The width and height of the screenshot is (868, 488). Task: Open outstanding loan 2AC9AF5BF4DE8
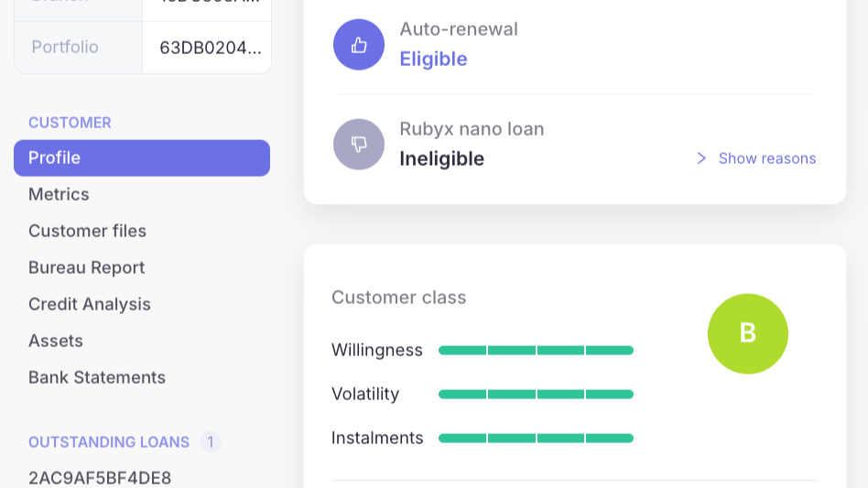pos(100,478)
